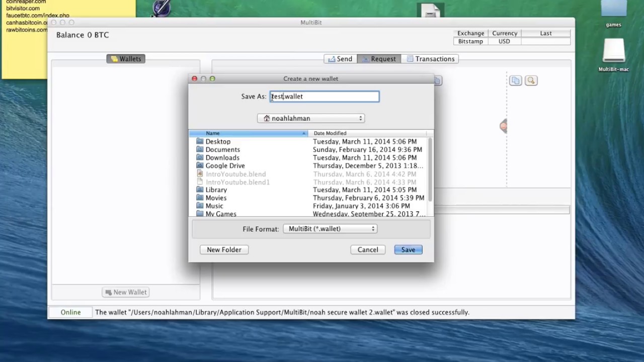Open the File Format MultiBit (*.wallet) dropdown

pyautogui.click(x=330, y=229)
